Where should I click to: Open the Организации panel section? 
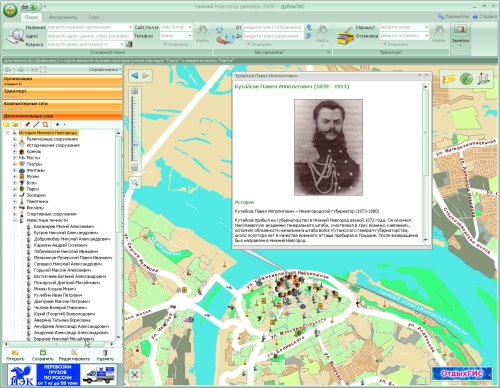pos(62,81)
